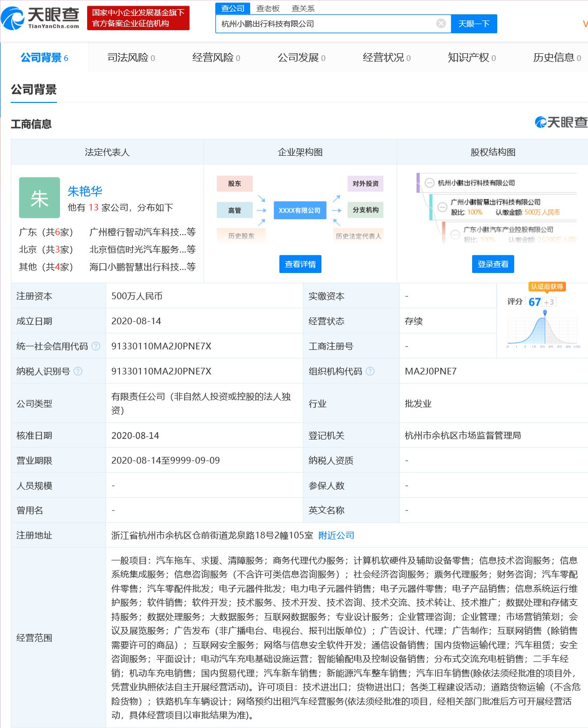Image resolution: width=588 pixels, height=728 pixels.
Task: Collapse the 广东小鹏汽车产业控股 tree node
Action: click(x=454, y=235)
